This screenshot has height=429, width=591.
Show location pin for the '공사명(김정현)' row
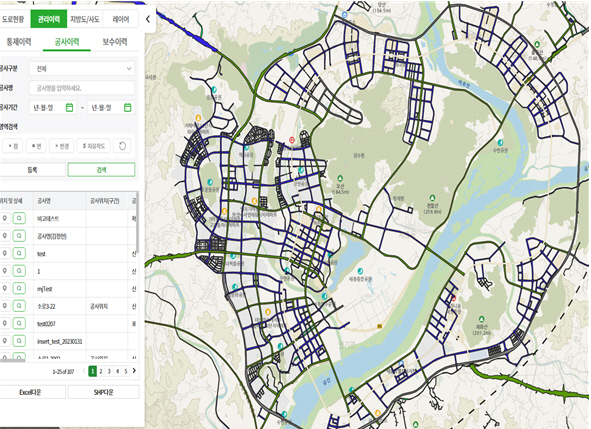pyautogui.click(x=5, y=236)
